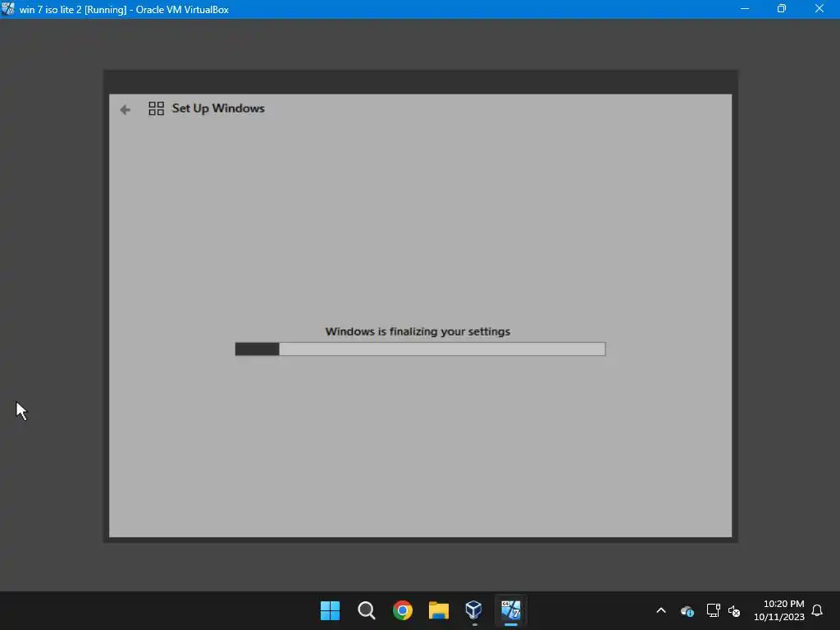840x630 pixels.
Task: Select the running Win 7 VM taskbar icon
Action: point(510,609)
